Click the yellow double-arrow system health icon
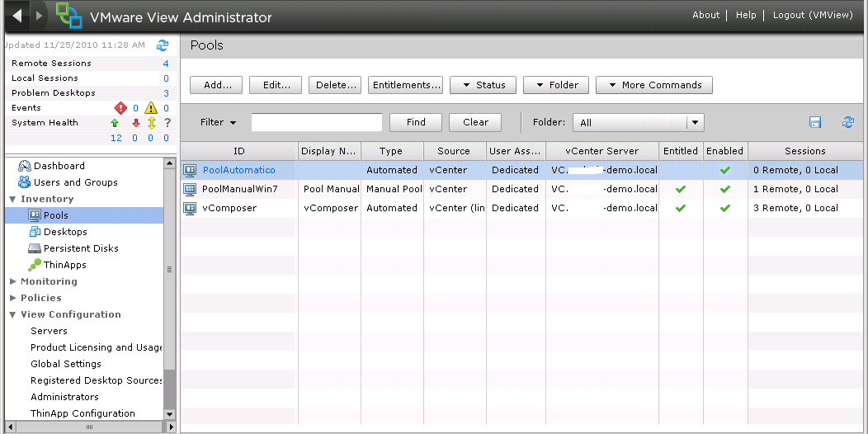Screen dimensions: 868x434 click(151, 123)
